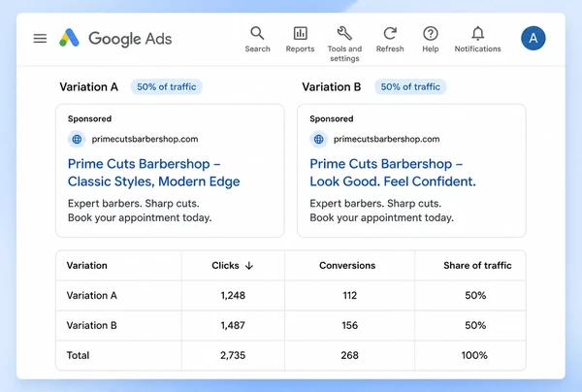Click the 1,487 clicks value
Screen dimensions: 582x392
tap(233, 326)
